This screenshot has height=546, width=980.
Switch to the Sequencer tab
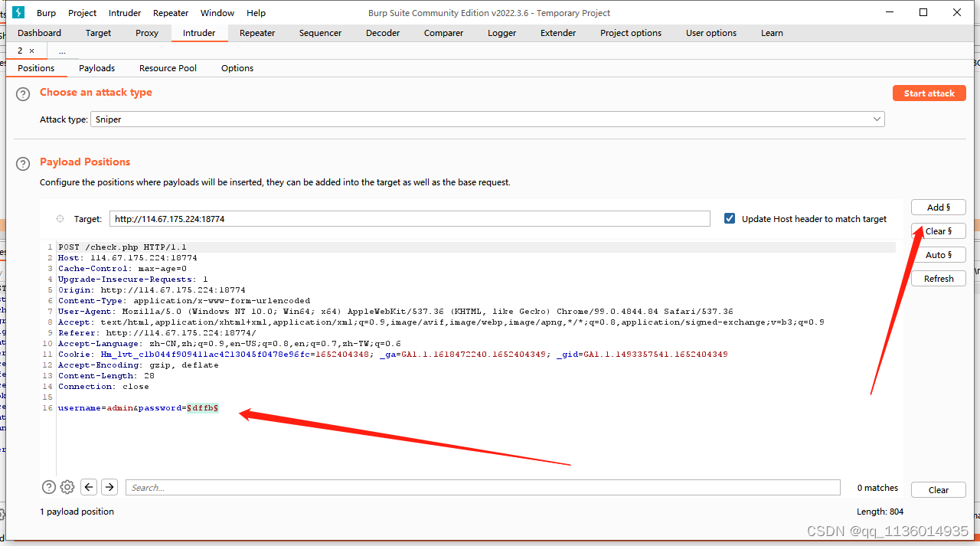pos(321,33)
